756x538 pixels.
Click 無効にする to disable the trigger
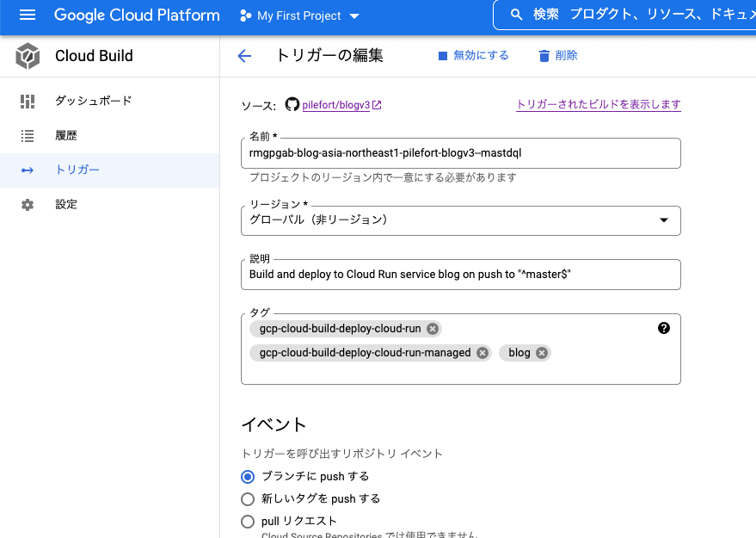point(472,55)
